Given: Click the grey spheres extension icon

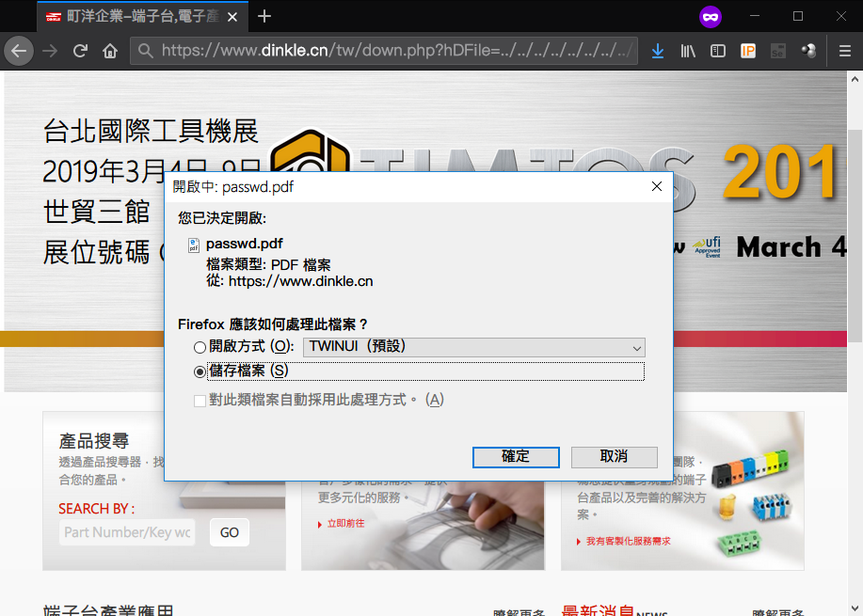Looking at the screenshot, I should 808,51.
